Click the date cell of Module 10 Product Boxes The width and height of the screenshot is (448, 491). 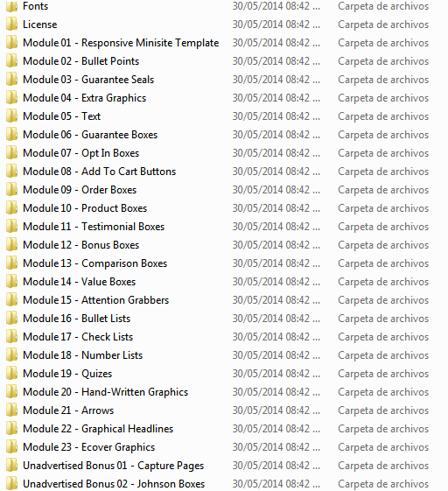tap(276, 208)
